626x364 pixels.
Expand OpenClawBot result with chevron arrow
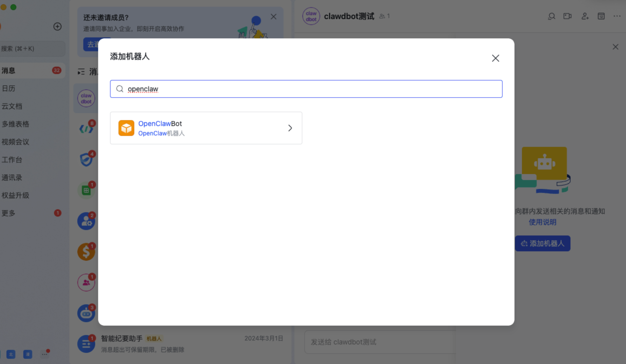click(290, 128)
